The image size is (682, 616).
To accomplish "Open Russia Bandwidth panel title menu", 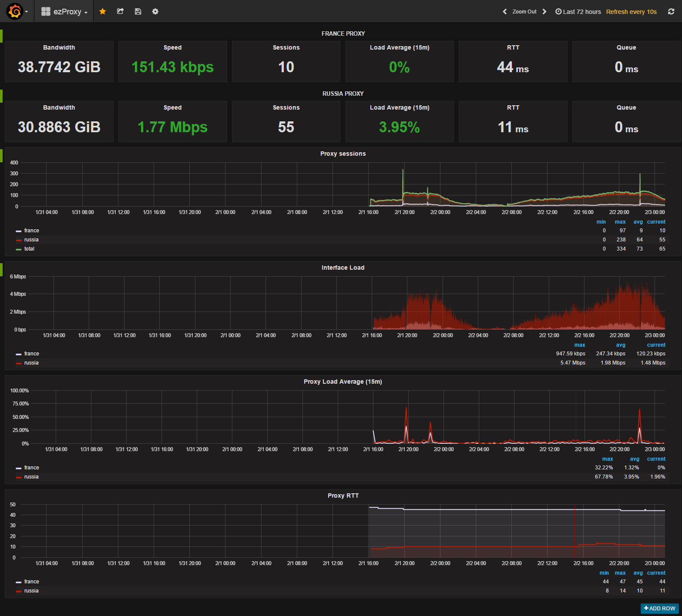I will 59,107.
